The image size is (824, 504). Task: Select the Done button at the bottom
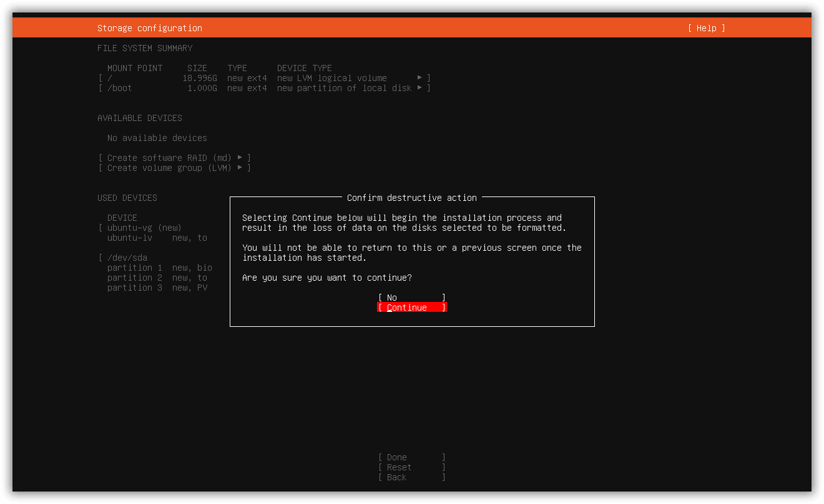pos(412,457)
